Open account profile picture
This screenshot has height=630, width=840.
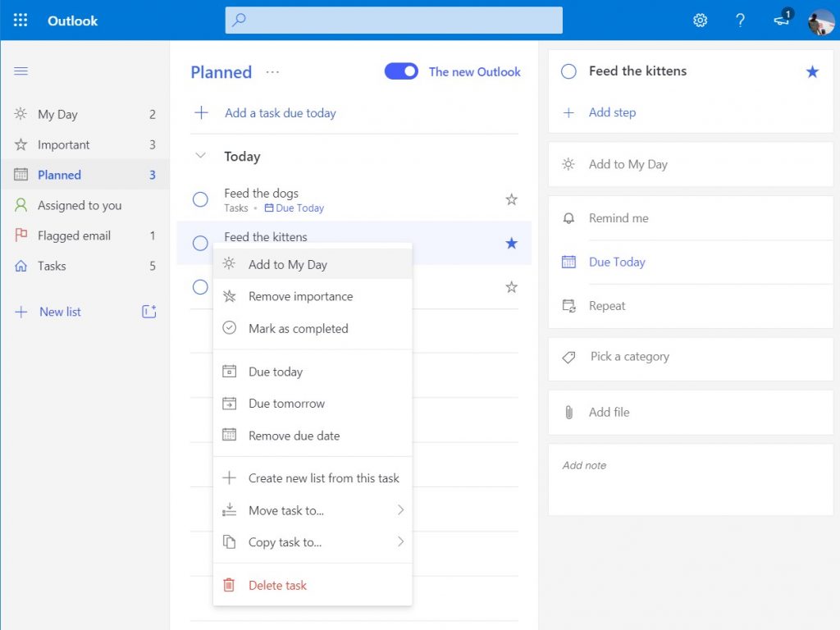tap(820, 21)
